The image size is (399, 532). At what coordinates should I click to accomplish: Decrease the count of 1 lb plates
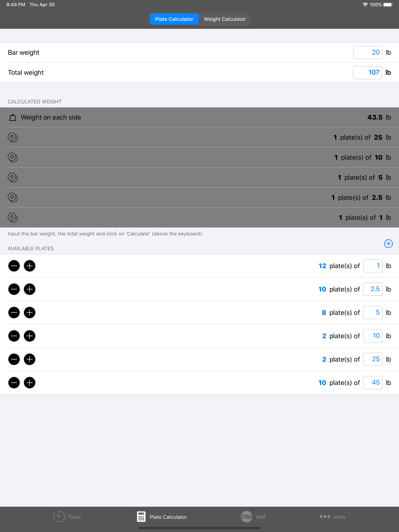pyautogui.click(x=14, y=266)
